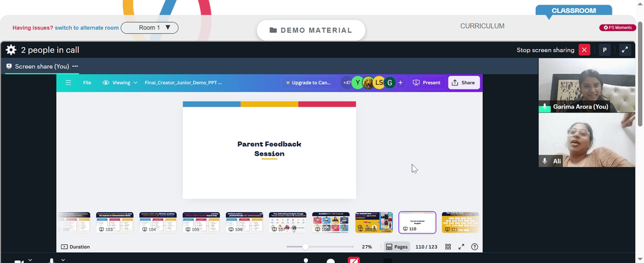Select page 108 thumbnail
The width and height of the screenshot is (644, 263).
click(x=330, y=222)
